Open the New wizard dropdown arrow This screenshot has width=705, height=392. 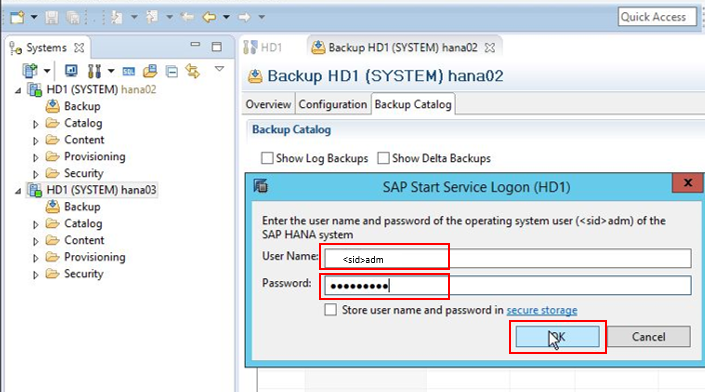(34, 18)
